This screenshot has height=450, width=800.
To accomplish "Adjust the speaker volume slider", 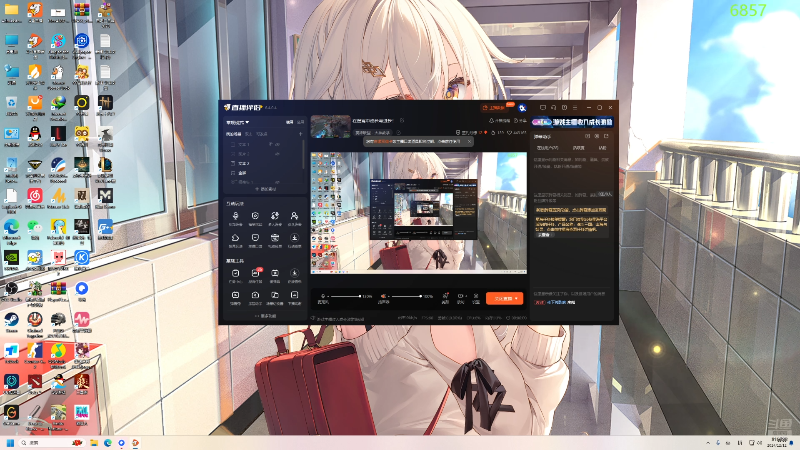I will pos(407,296).
